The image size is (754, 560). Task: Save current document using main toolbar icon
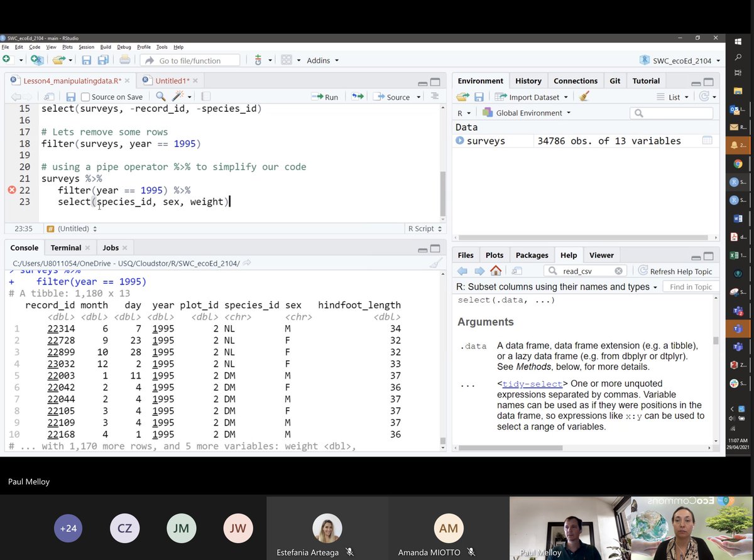tap(87, 60)
